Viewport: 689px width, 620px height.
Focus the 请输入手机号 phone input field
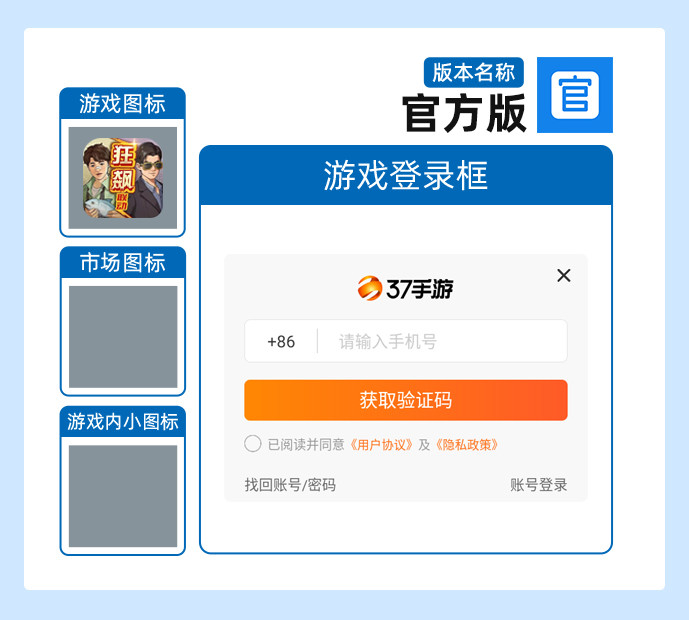(442, 341)
